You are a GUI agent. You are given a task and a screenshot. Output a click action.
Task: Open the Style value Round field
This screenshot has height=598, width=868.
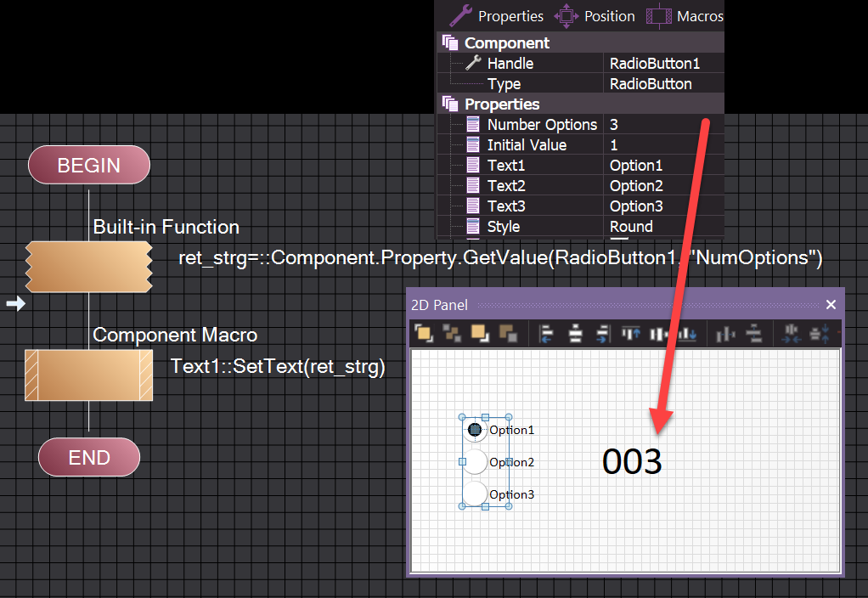(x=662, y=227)
